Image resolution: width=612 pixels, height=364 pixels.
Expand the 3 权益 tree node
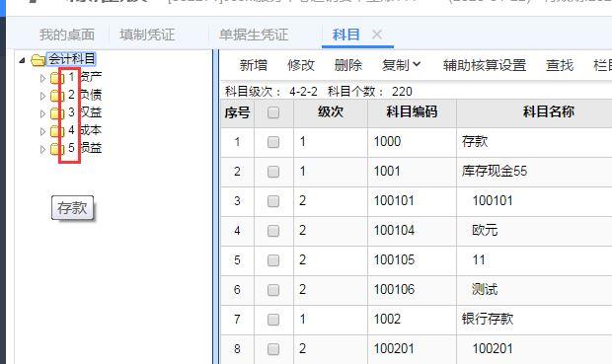(42, 113)
